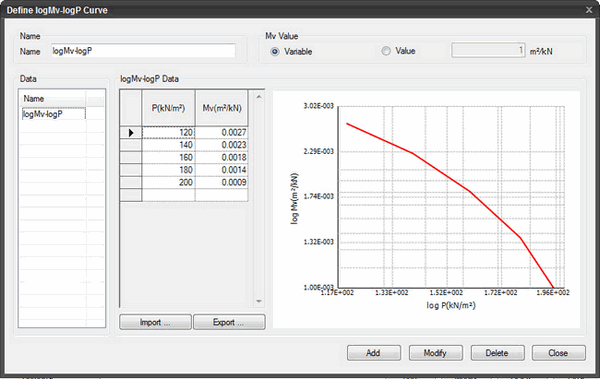Viewport: 600px width, 379px height.
Task: Close the dialog with the title bar X
Action: pyautogui.click(x=589, y=10)
